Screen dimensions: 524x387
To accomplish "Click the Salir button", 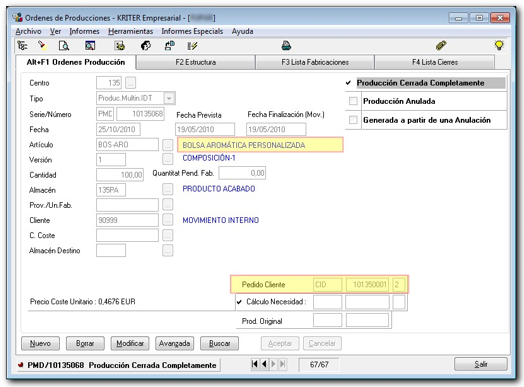I will (481, 364).
